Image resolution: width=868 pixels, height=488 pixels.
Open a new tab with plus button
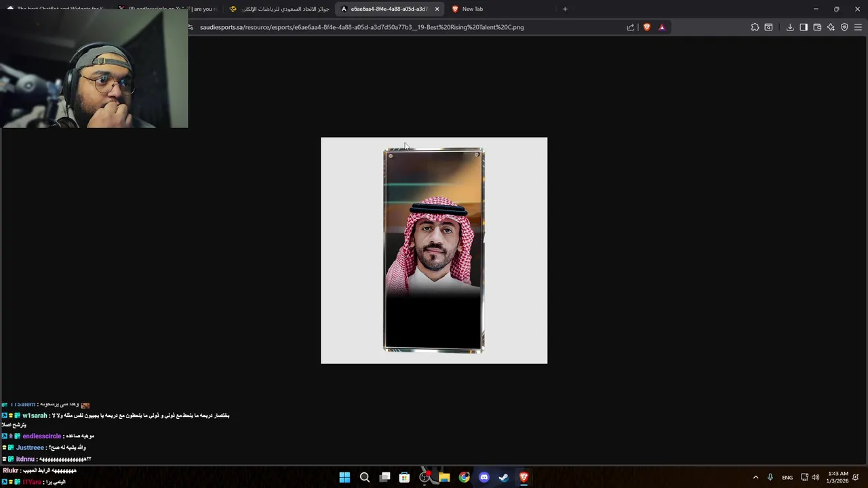(x=565, y=9)
